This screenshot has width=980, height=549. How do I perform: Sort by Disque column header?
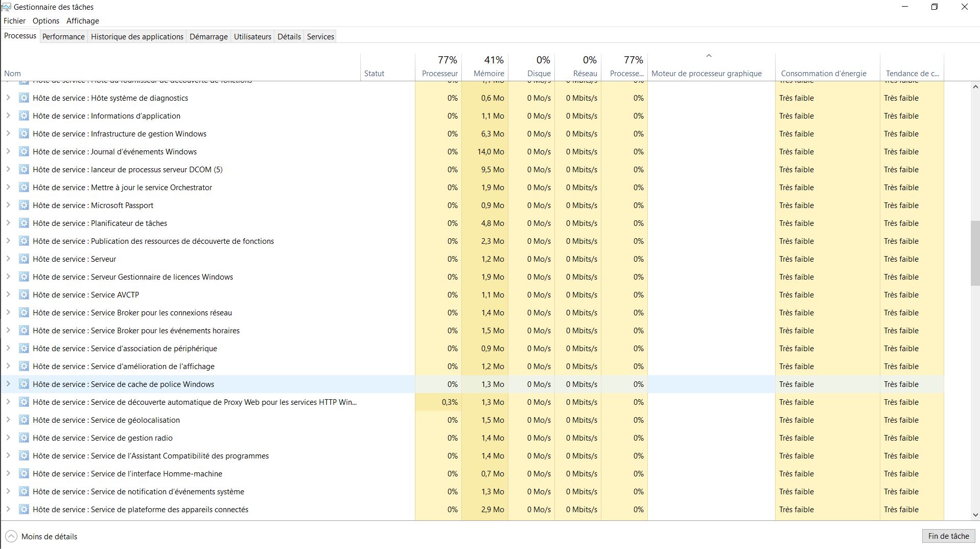531,67
